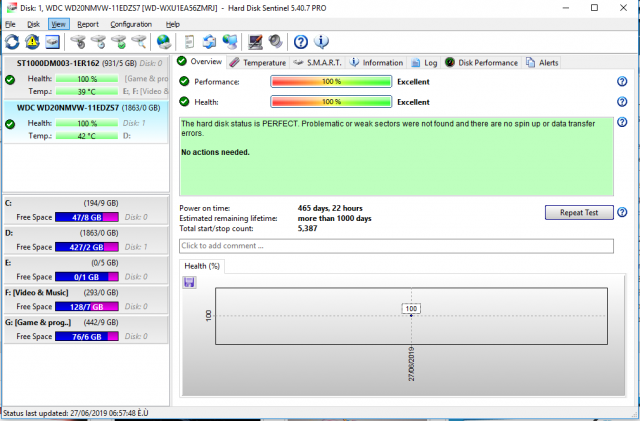Click the blue info (i) toolbar icon
Image resolution: width=640 pixels, height=421 pixels.
coord(321,42)
